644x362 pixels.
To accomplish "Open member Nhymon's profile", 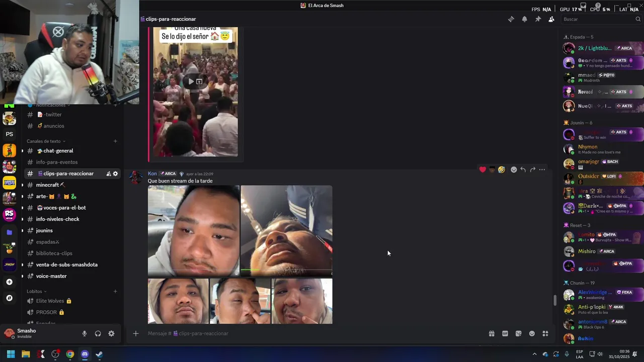I will [x=603, y=149].
